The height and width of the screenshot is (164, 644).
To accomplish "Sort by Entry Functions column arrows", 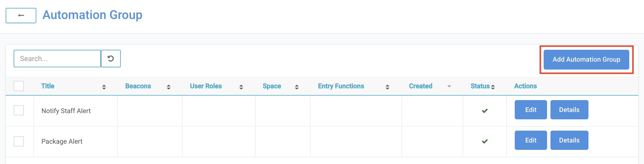I will 387,87.
